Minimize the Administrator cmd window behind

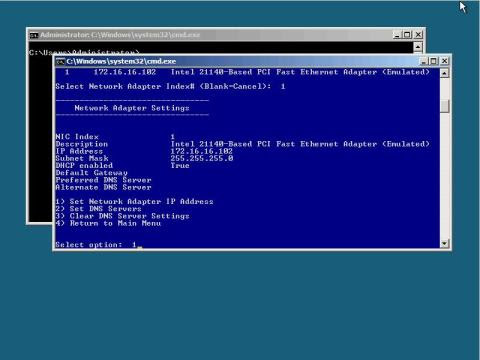pyautogui.click(x=397, y=35)
